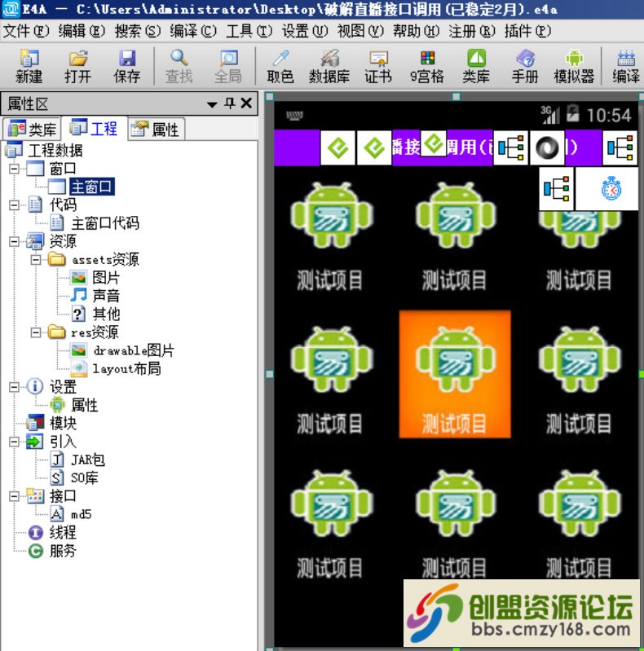Start the 模拟器 Android emulator

click(x=574, y=67)
